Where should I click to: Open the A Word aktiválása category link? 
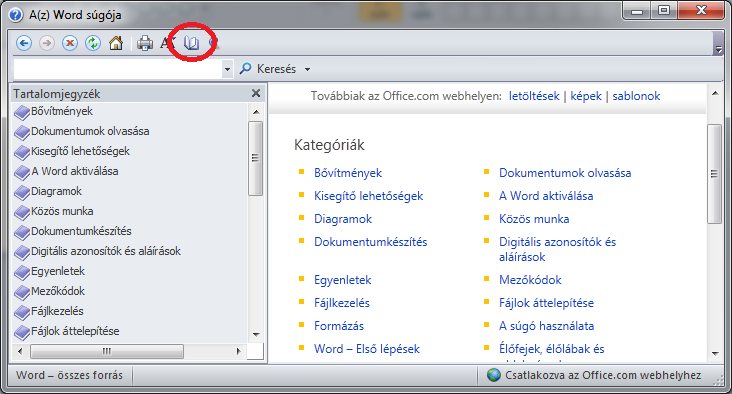pyautogui.click(x=546, y=196)
